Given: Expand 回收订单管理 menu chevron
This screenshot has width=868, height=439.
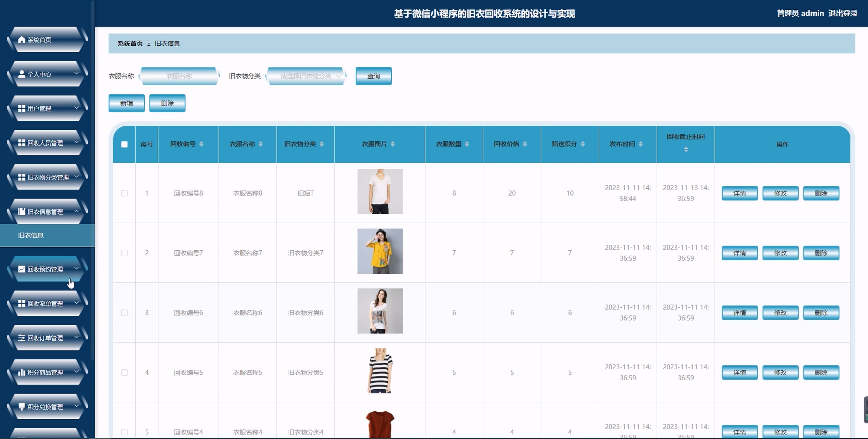Looking at the screenshot, I should 77,337.
